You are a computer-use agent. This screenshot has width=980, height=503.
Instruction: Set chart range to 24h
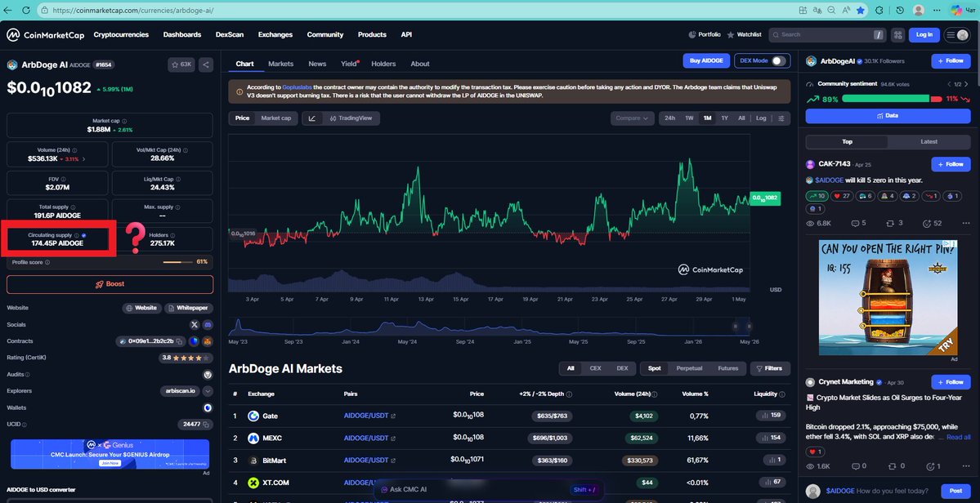(669, 118)
